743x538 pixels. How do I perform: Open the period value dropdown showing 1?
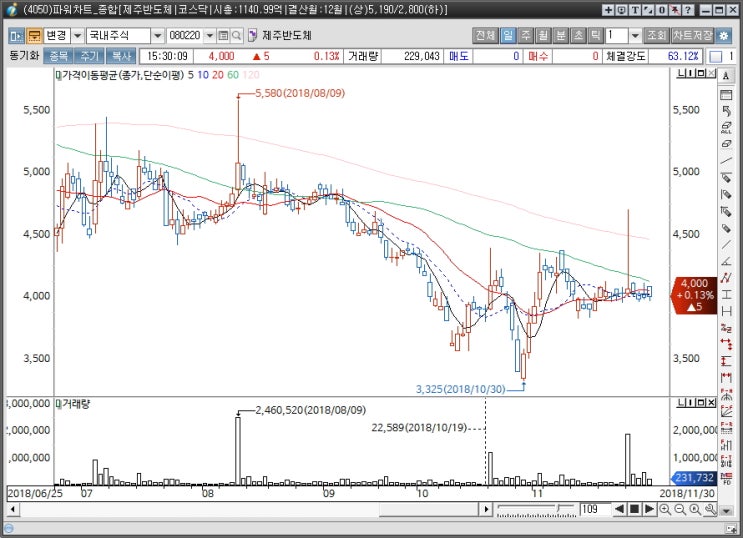point(635,36)
